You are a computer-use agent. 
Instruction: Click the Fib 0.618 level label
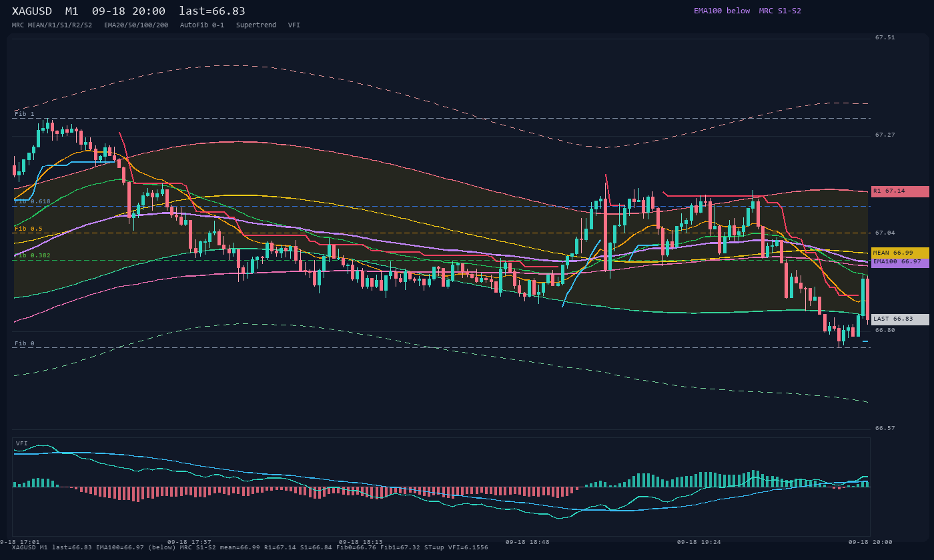tap(33, 201)
